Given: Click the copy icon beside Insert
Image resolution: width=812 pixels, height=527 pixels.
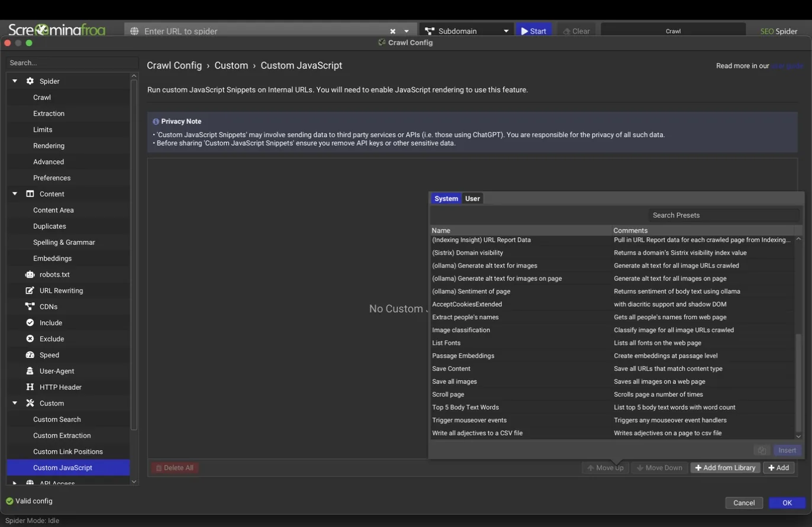Looking at the screenshot, I should pyautogui.click(x=762, y=451).
